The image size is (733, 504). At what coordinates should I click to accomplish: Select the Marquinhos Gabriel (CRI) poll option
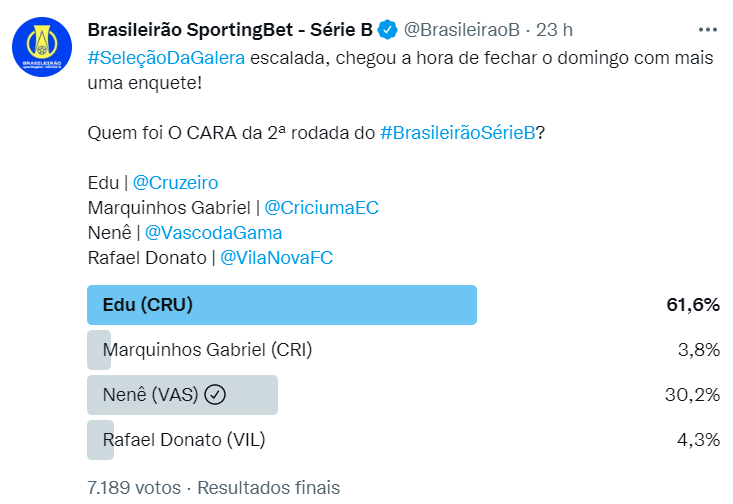tap(208, 350)
